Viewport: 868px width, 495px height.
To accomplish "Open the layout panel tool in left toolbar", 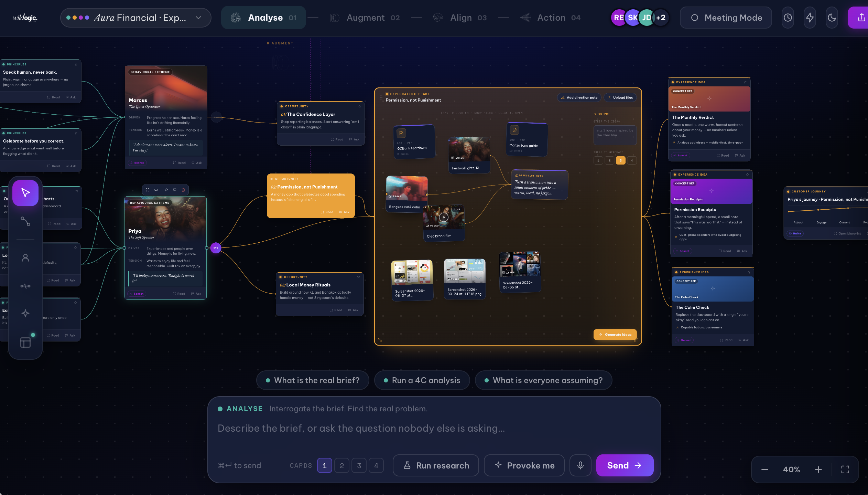I will (x=25, y=342).
